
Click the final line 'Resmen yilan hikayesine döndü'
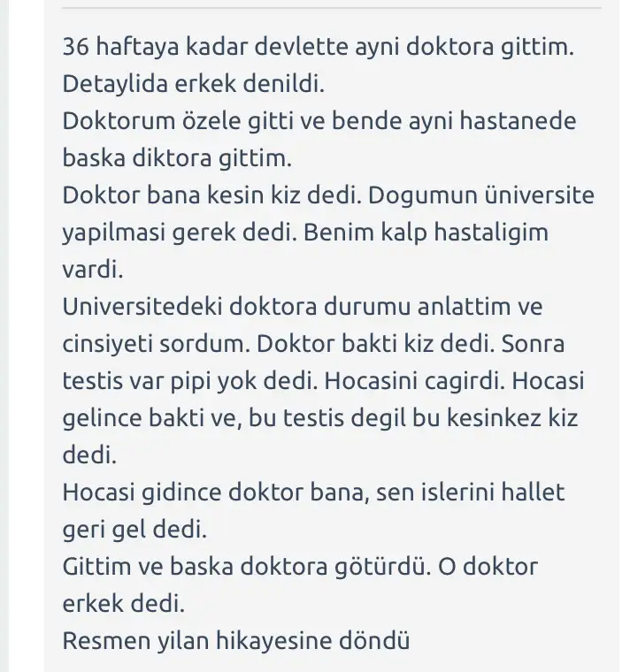click(236, 641)
